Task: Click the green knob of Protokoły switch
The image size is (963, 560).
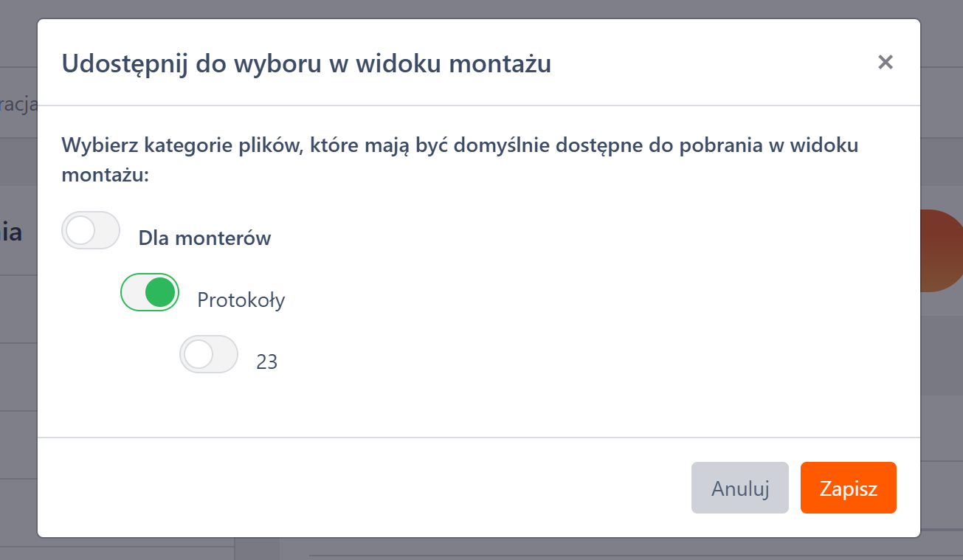Action: tap(160, 292)
